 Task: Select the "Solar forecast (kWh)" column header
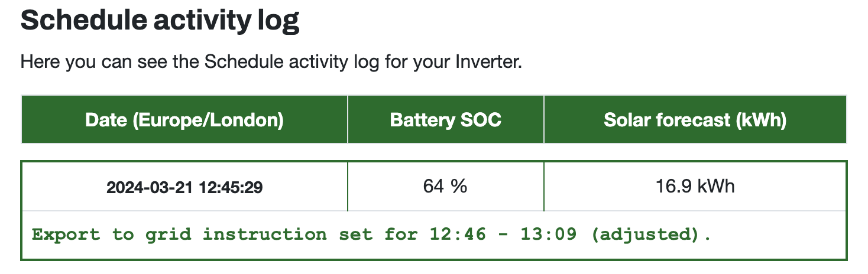tap(695, 120)
